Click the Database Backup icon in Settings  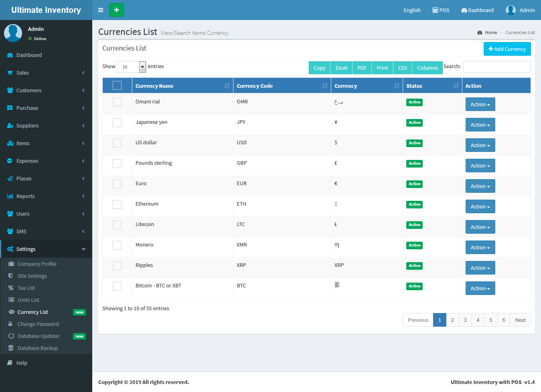[11, 348]
